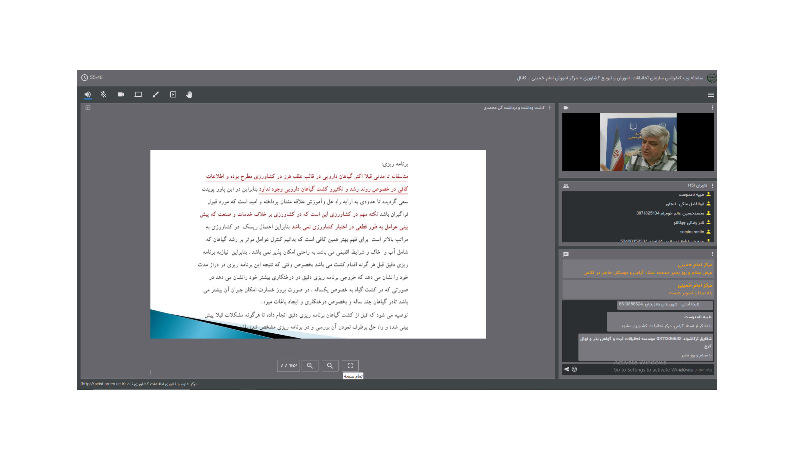The height and width of the screenshot is (460, 795).
Task: Open the hamburger menu at top right
Action: 711,95
